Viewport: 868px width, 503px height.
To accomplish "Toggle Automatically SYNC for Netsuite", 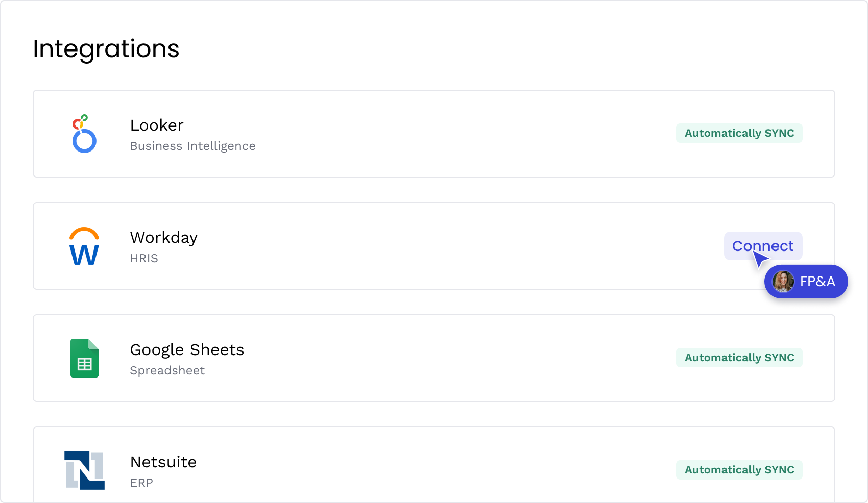I will (x=739, y=469).
